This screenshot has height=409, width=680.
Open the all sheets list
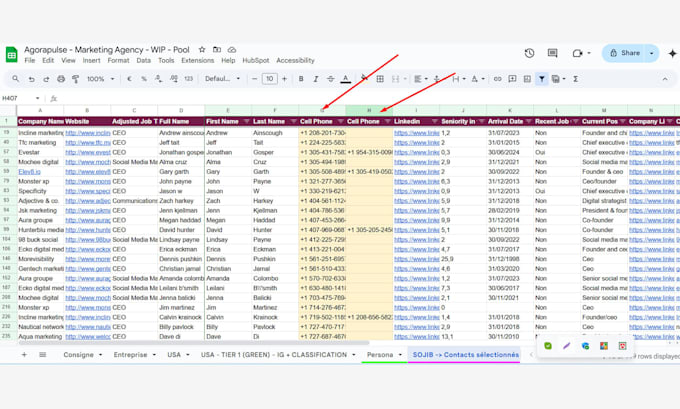tap(42, 355)
